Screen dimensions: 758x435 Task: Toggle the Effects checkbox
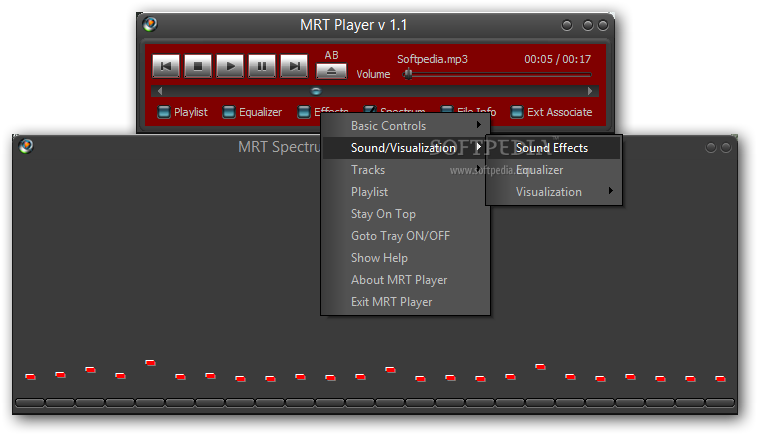[x=304, y=112]
